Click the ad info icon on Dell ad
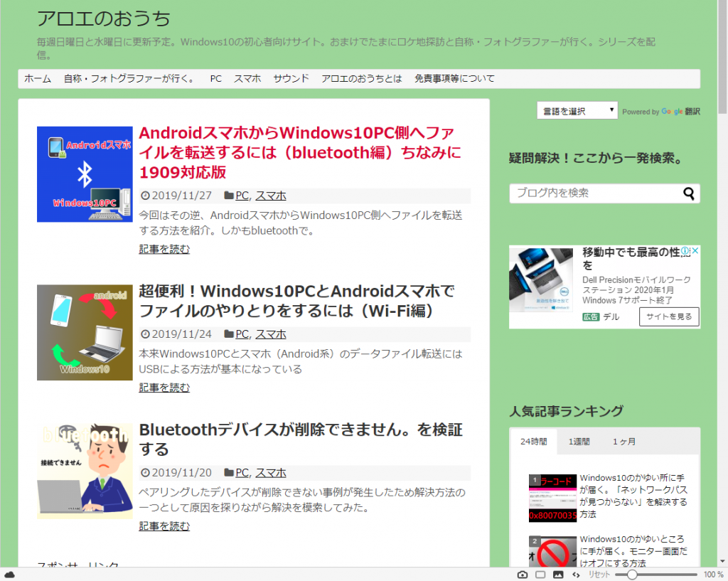 pyautogui.click(x=685, y=252)
